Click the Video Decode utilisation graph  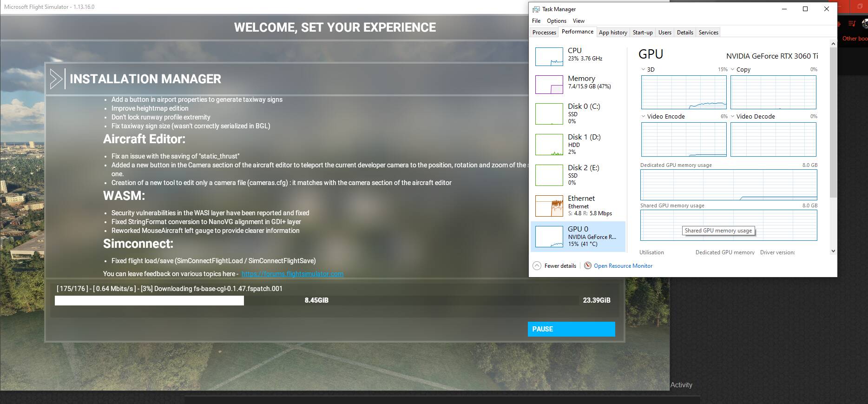(773, 139)
